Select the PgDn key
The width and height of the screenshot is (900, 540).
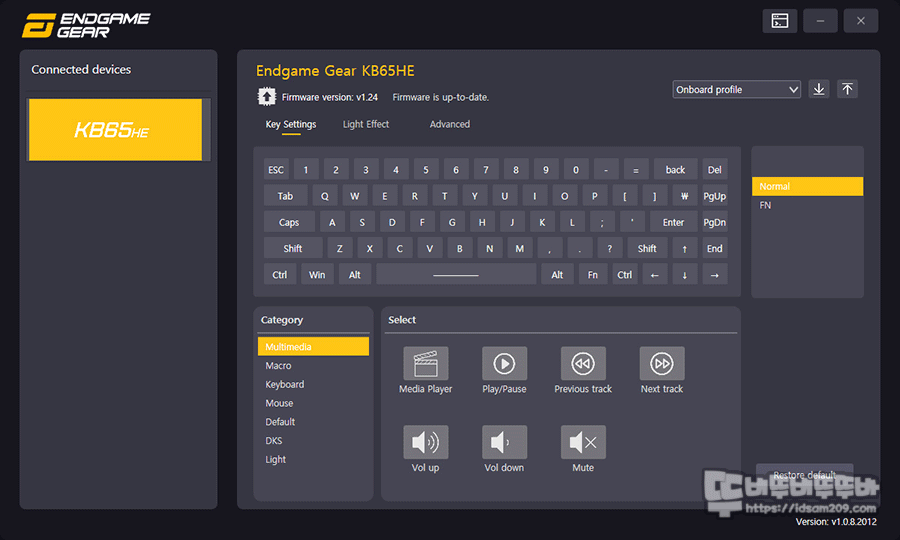click(715, 223)
